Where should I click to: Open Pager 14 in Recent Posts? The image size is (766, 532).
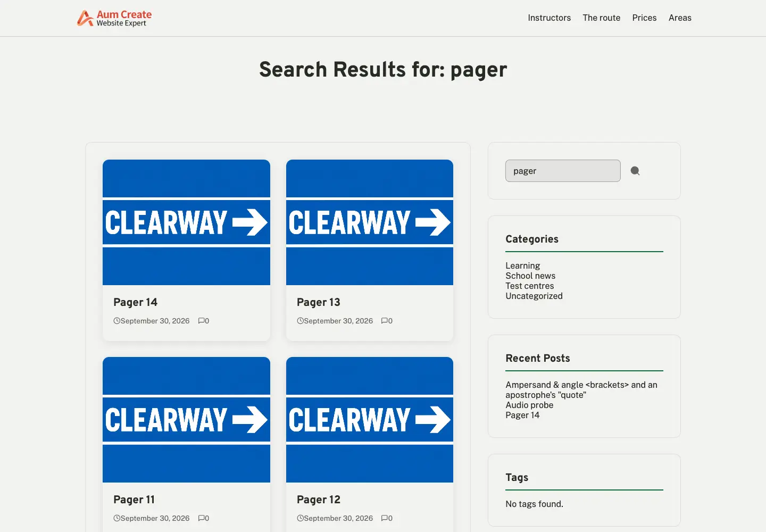pyautogui.click(x=522, y=415)
